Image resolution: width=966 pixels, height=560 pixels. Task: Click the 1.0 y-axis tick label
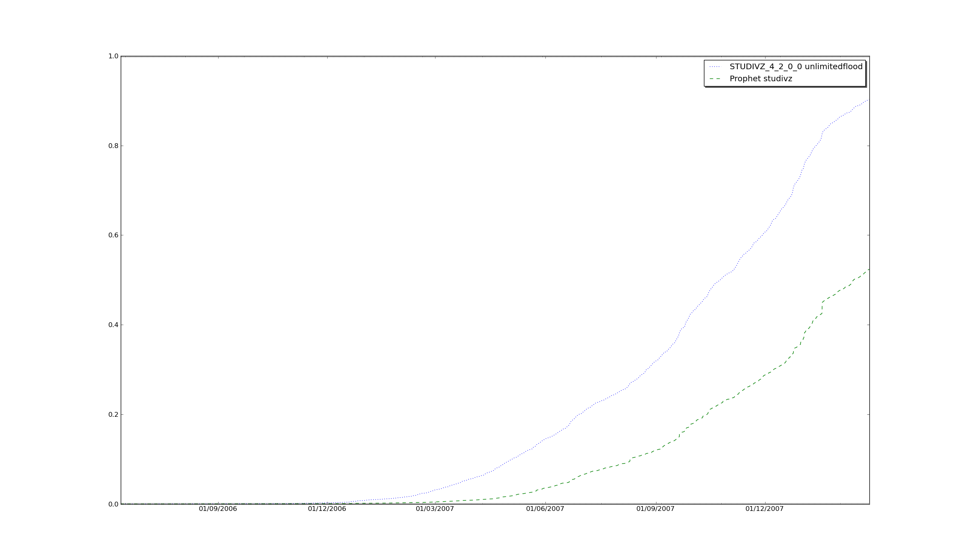[113, 56]
